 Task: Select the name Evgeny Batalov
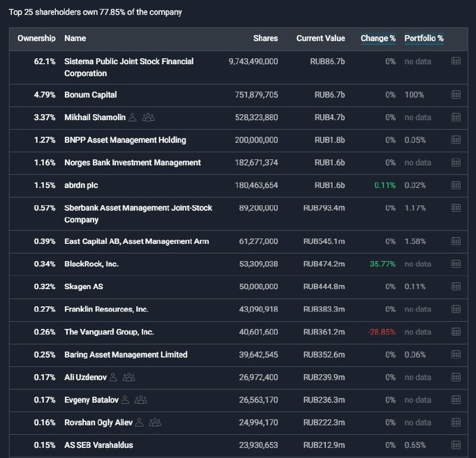pos(92,400)
